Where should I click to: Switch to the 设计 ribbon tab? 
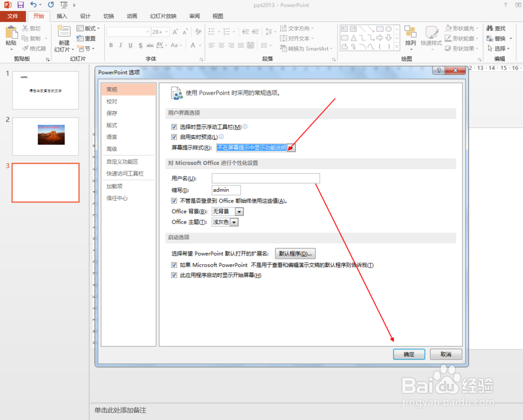coord(85,16)
